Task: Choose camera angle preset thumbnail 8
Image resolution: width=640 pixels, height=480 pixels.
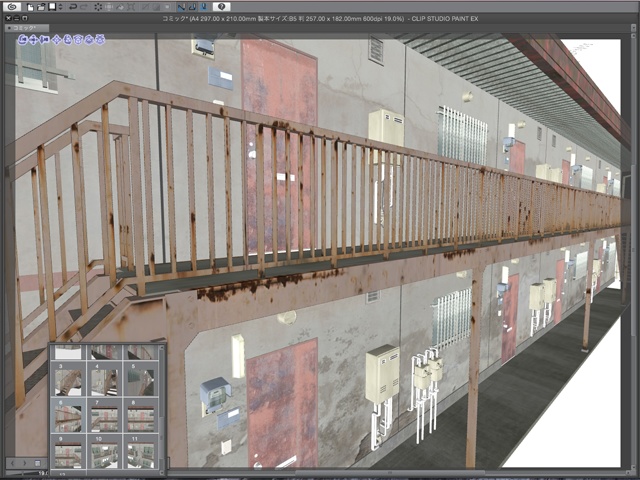Action: coord(141,416)
